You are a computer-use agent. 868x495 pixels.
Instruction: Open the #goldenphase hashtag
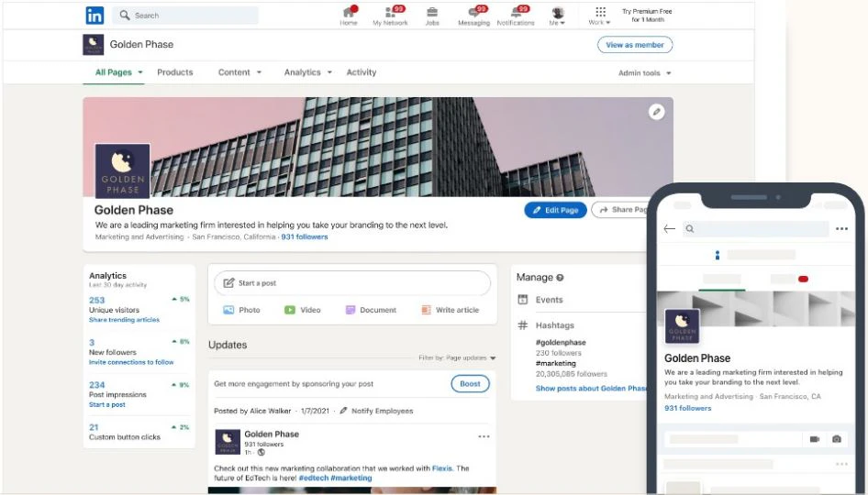pyautogui.click(x=561, y=342)
